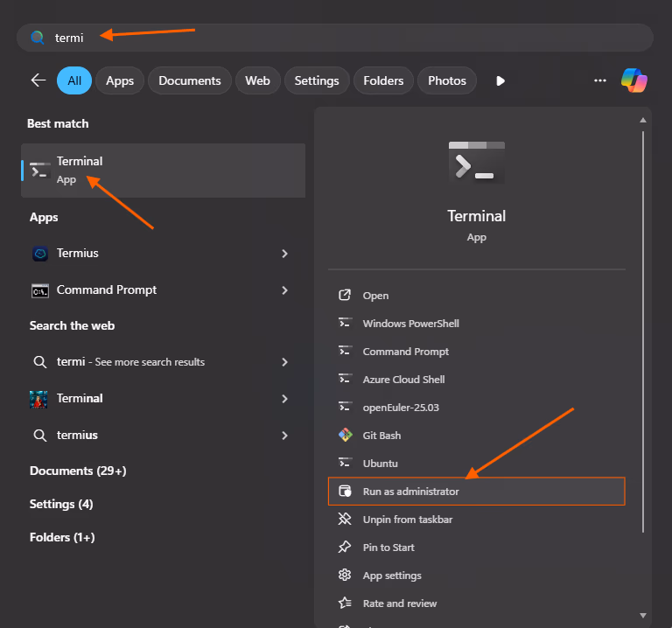Launch the openEuler-25.03 profile

(477, 408)
